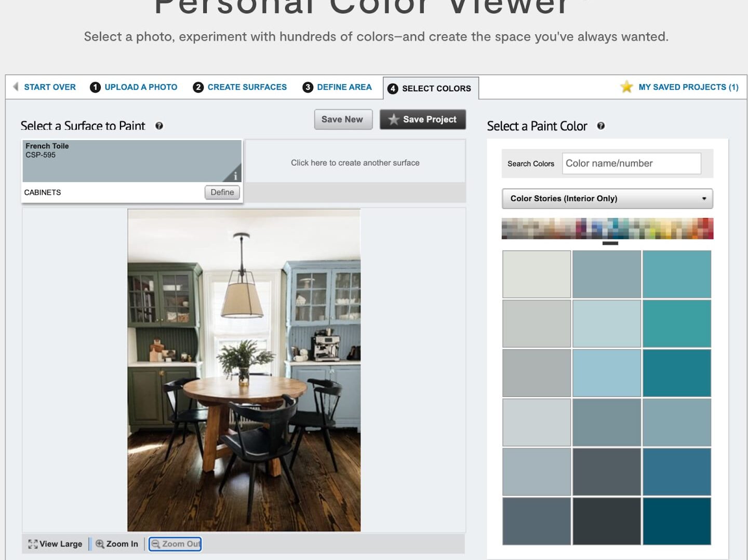Click the Define button for Cabinets
This screenshot has height=560, width=748.
[x=222, y=192]
